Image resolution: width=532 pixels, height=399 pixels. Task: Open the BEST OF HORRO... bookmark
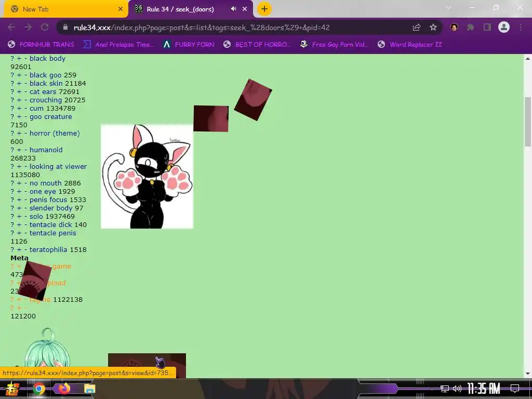pos(257,45)
